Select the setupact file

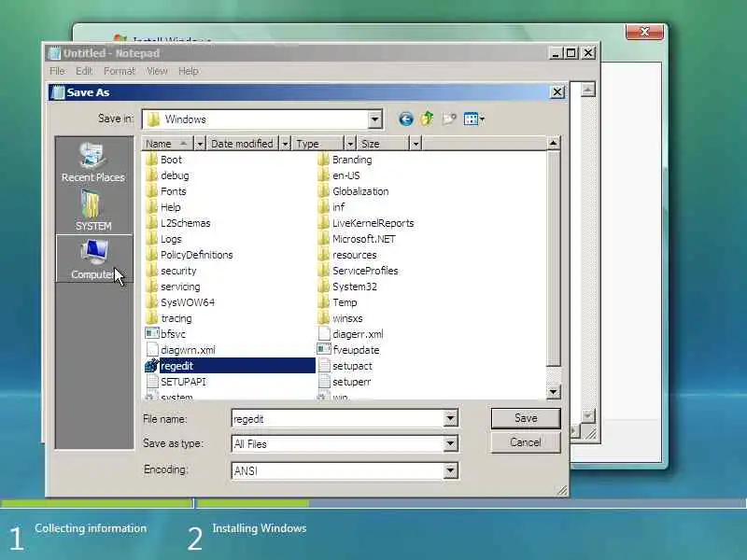click(345, 366)
